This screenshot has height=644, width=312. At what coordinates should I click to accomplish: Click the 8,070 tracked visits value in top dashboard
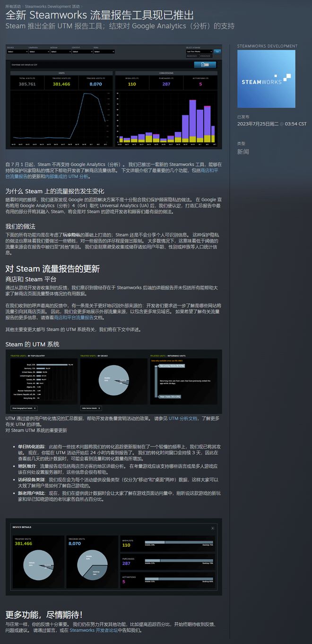[95, 84]
